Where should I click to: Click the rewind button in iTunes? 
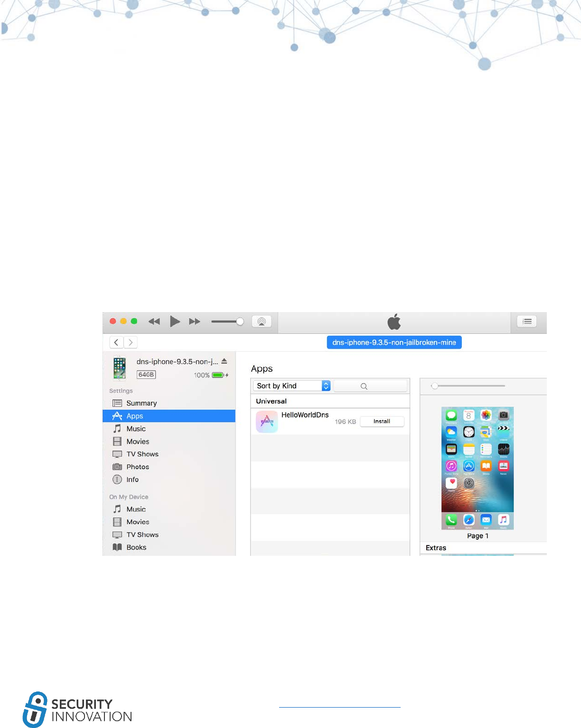[154, 322]
